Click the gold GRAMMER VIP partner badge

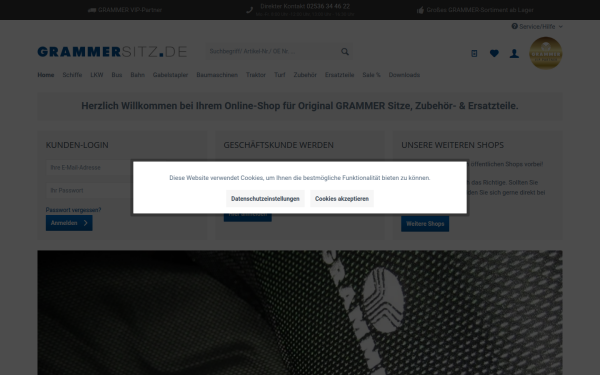pyautogui.click(x=545, y=53)
